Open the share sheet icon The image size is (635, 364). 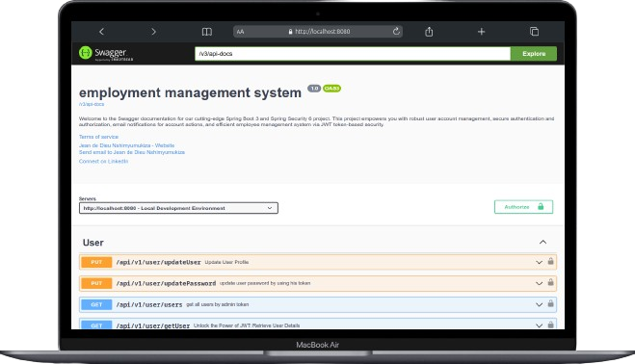(x=429, y=32)
